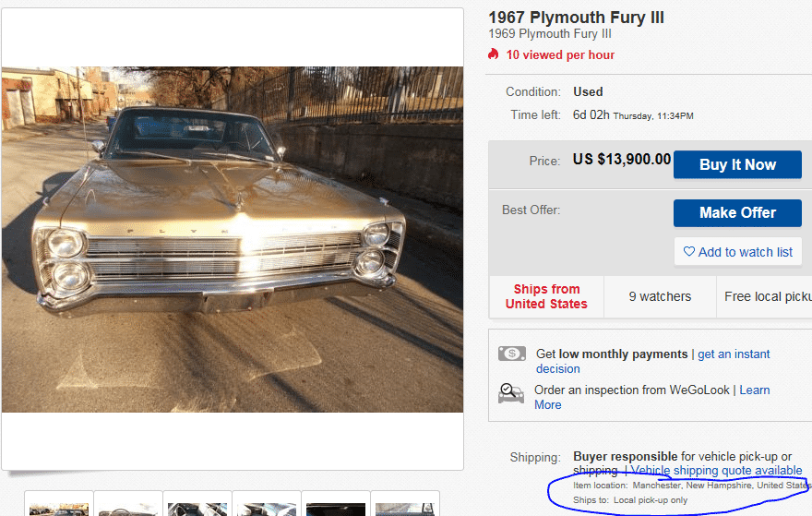Open the sixth gallery thumbnail
The height and width of the screenshot is (516, 812).
pyautogui.click(x=404, y=507)
